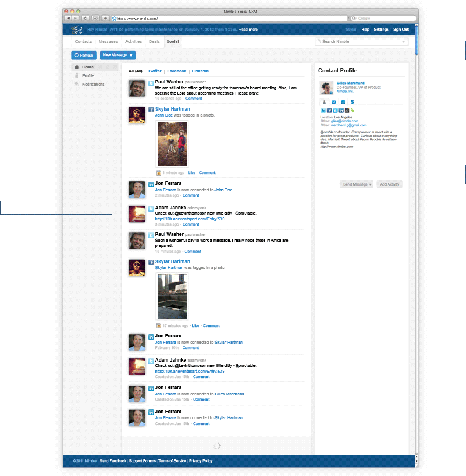Click Like on the 1 minute ago photo post

pyautogui.click(x=192, y=173)
